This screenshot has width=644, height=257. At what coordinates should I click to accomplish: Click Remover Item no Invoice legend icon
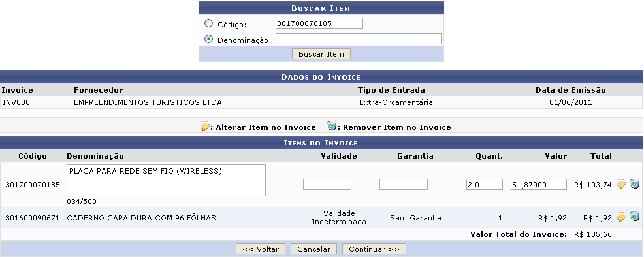pyautogui.click(x=332, y=126)
